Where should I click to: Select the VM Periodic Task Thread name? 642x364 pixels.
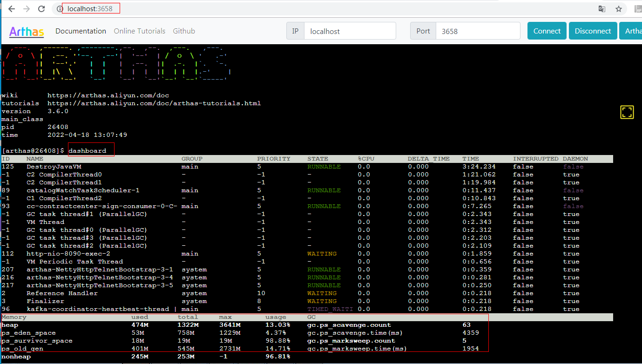coord(74,262)
